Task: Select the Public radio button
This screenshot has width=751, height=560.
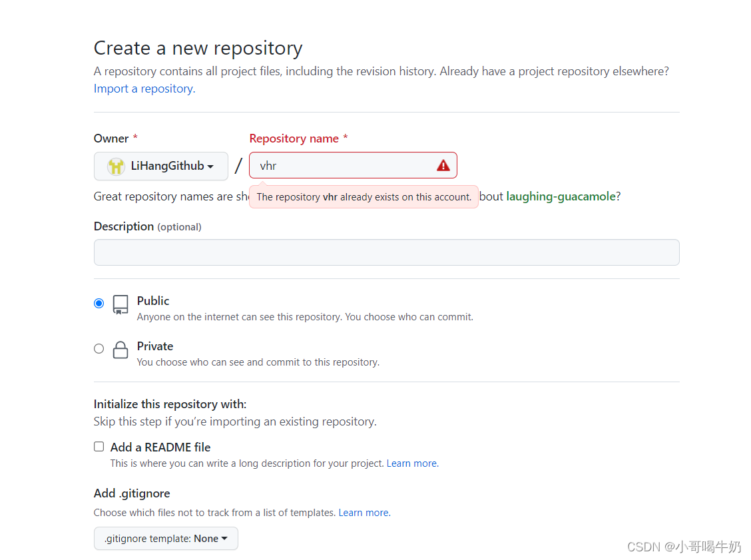Action: pos(99,304)
